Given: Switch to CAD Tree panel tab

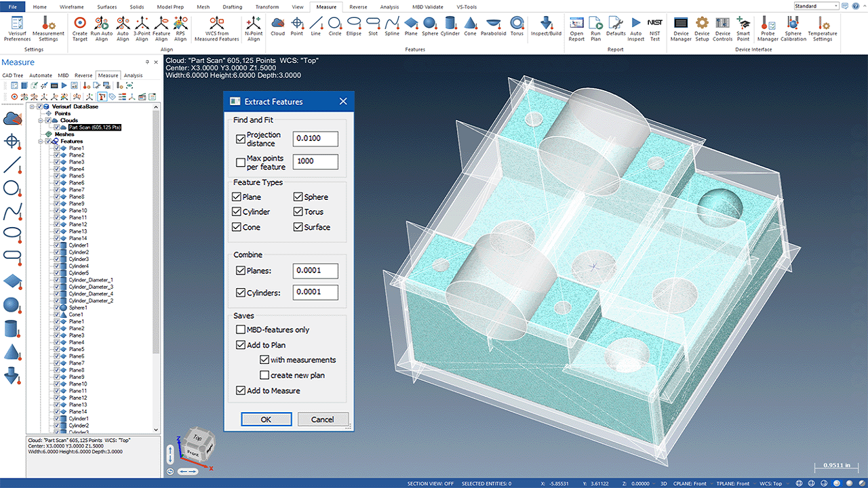Looking at the screenshot, I should (12, 75).
